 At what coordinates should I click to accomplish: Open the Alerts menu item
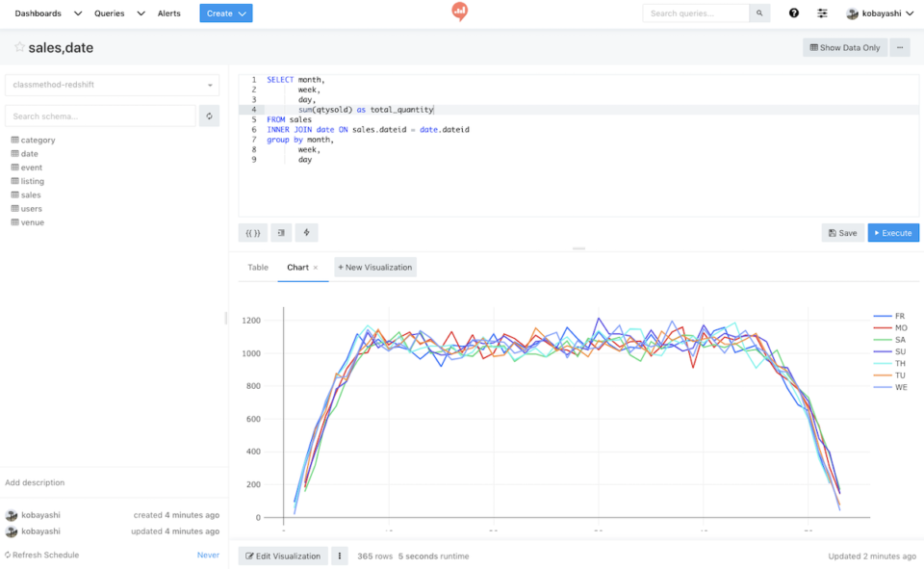(x=169, y=13)
